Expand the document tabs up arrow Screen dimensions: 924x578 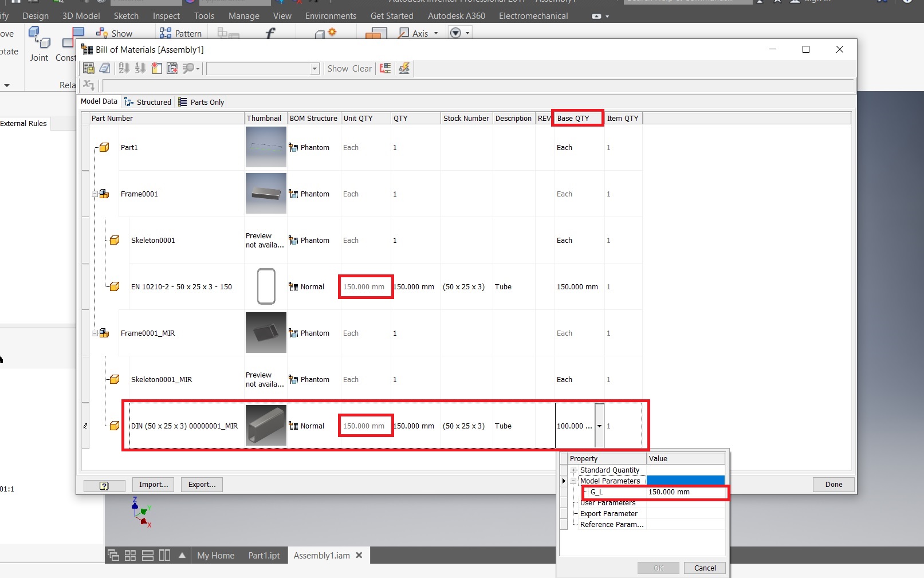point(182,555)
